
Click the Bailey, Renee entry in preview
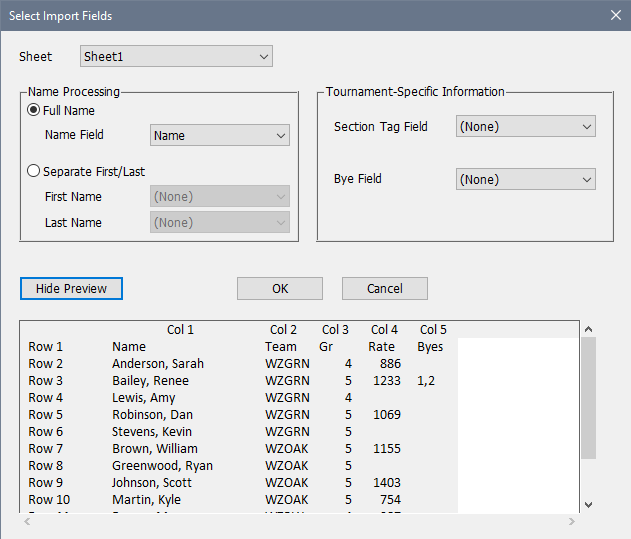point(150,381)
